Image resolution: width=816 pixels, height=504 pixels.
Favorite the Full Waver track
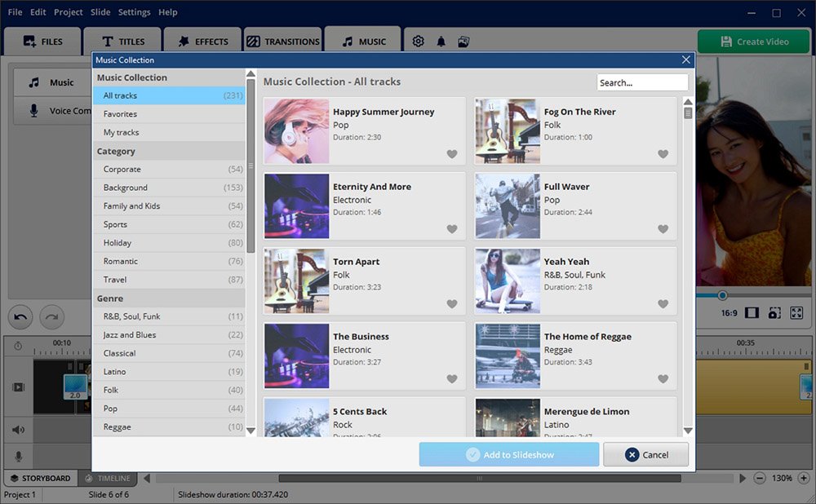(x=663, y=229)
